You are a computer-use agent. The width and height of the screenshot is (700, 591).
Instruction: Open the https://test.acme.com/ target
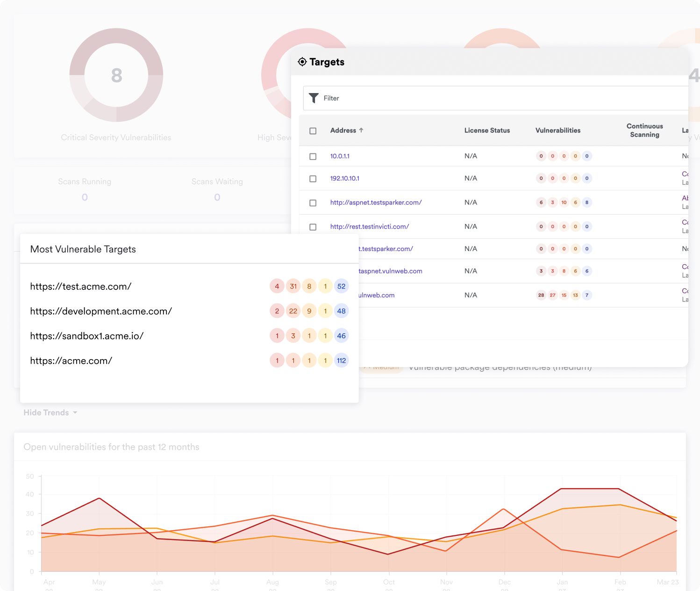(81, 287)
